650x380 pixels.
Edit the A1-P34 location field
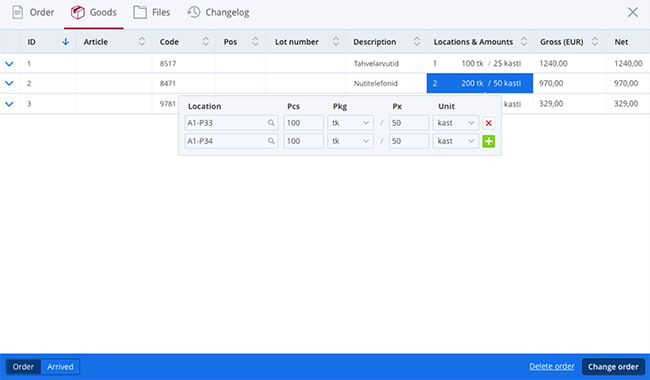231,141
